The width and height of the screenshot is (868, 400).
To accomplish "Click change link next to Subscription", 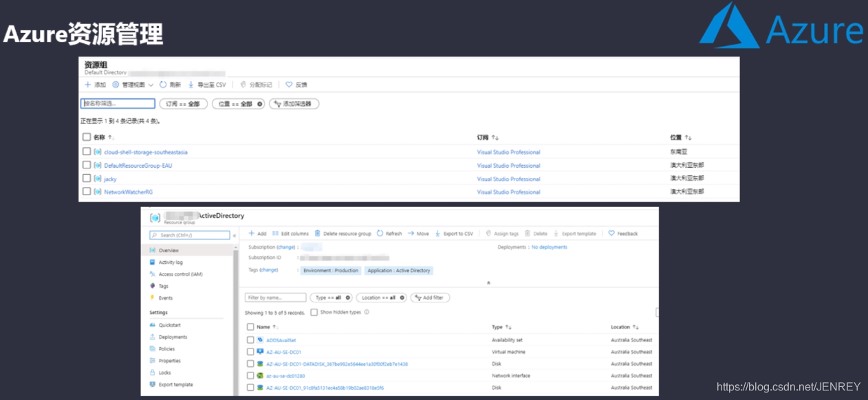I will coord(286,247).
